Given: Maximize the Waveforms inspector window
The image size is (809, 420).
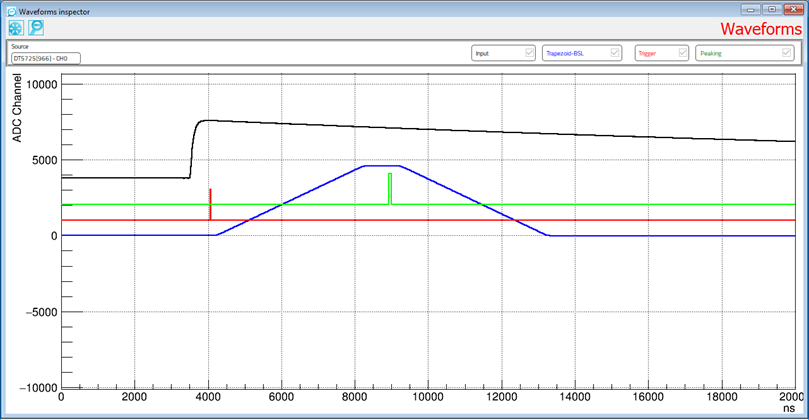Looking at the screenshot, I should point(772,9).
